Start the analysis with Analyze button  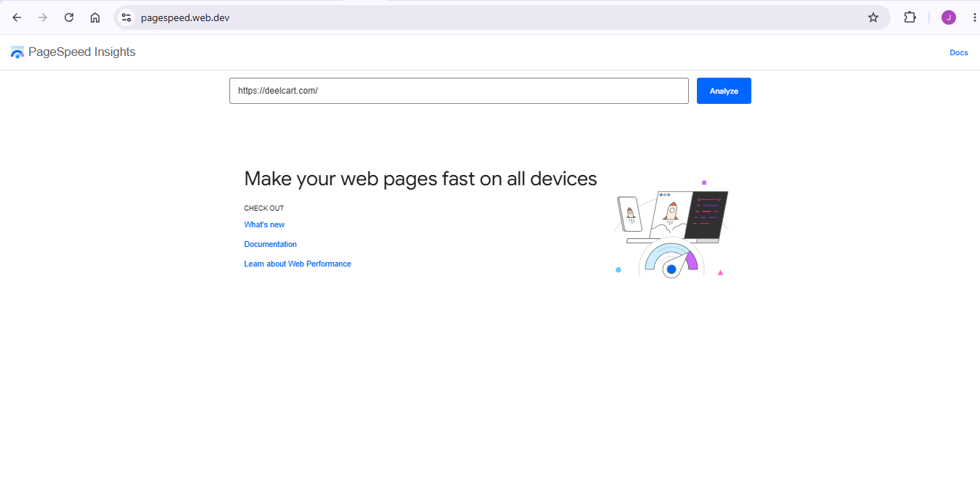click(x=724, y=91)
